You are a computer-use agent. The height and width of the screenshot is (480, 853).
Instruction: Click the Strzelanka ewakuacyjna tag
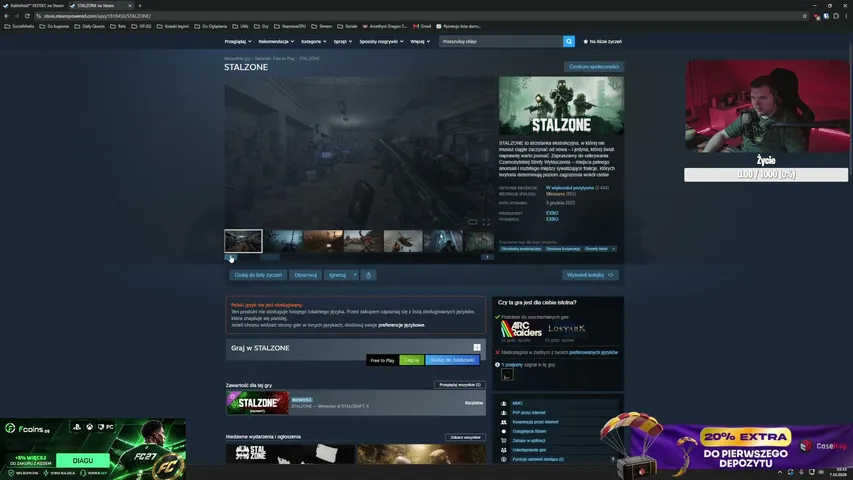pos(521,249)
